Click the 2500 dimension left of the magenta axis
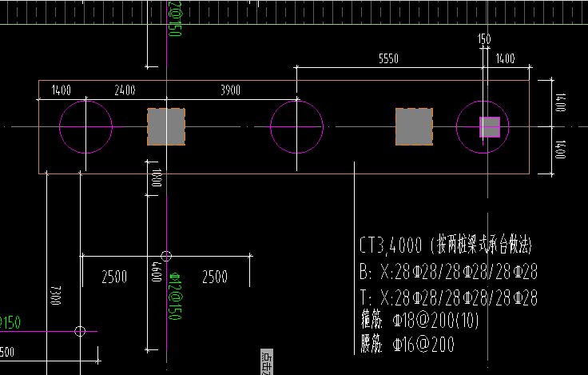The height and width of the screenshot is (375, 588). click(114, 277)
